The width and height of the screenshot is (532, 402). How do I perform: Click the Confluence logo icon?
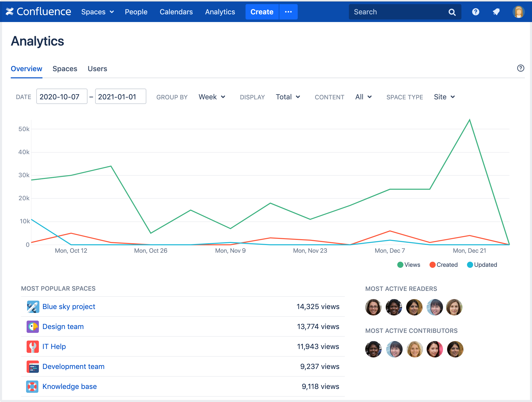[x=10, y=12]
